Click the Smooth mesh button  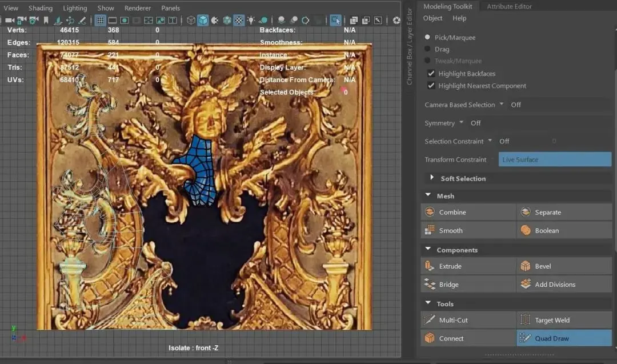(468, 230)
